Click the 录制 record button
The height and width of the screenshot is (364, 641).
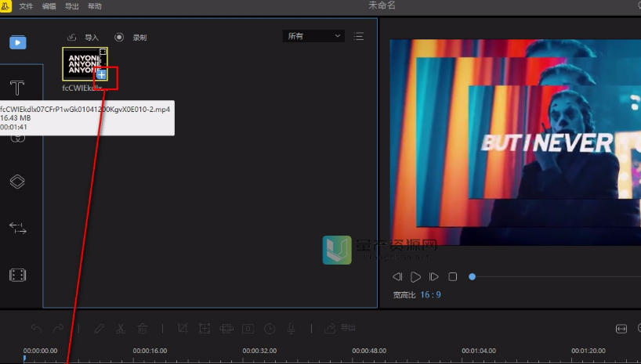[x=130, y=38]
